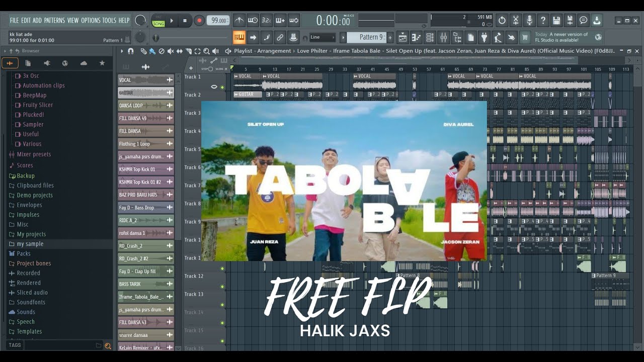Toggle typing keyboard to piano icon
This screenshot has width=644, height=362.
click(x=239, y=37)
